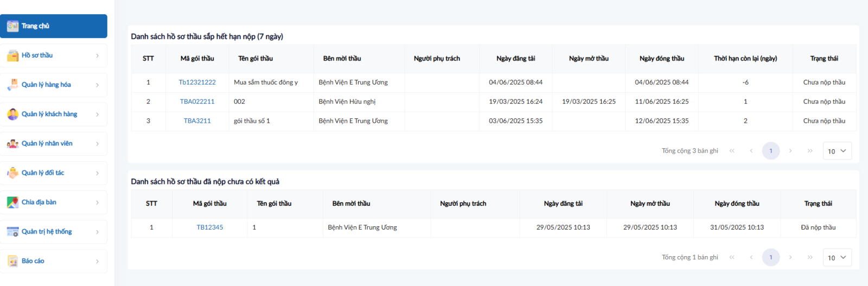Expand the Quản lý nhân viên chevron
This screenshot has width=868, height=286.
[x=98, y=144]
